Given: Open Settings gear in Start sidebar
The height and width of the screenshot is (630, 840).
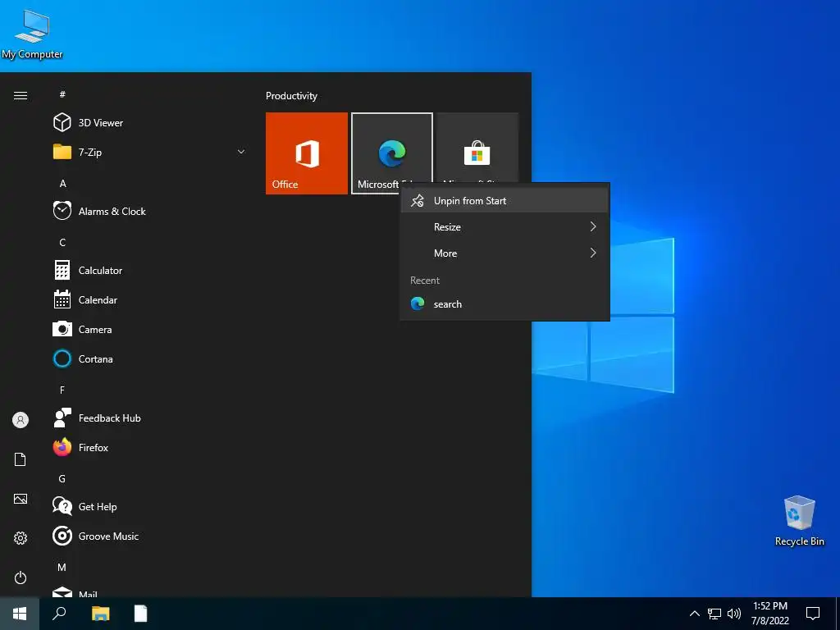Looking at the screenshot, I should pyautogui.click(x=21, y=538).
